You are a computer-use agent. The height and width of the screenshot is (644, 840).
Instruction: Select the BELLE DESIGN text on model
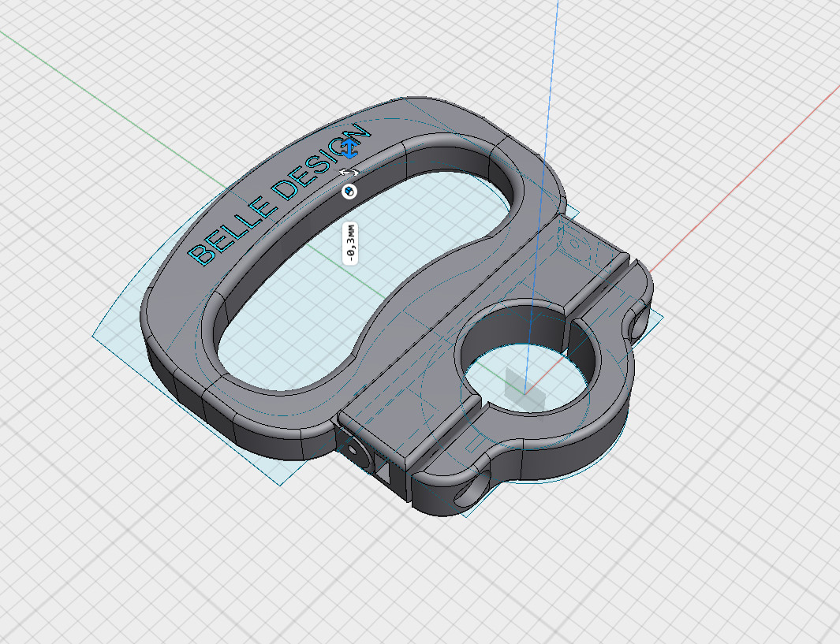click(279, 195)
